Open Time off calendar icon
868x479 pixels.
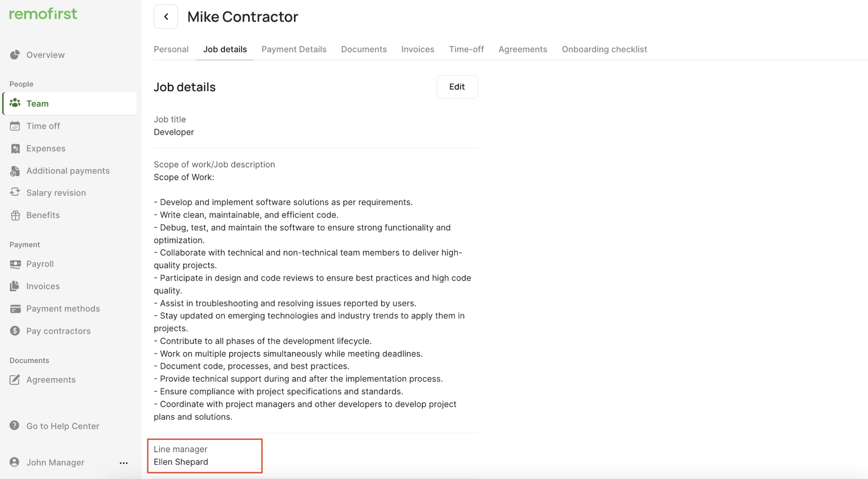(15, 126)
